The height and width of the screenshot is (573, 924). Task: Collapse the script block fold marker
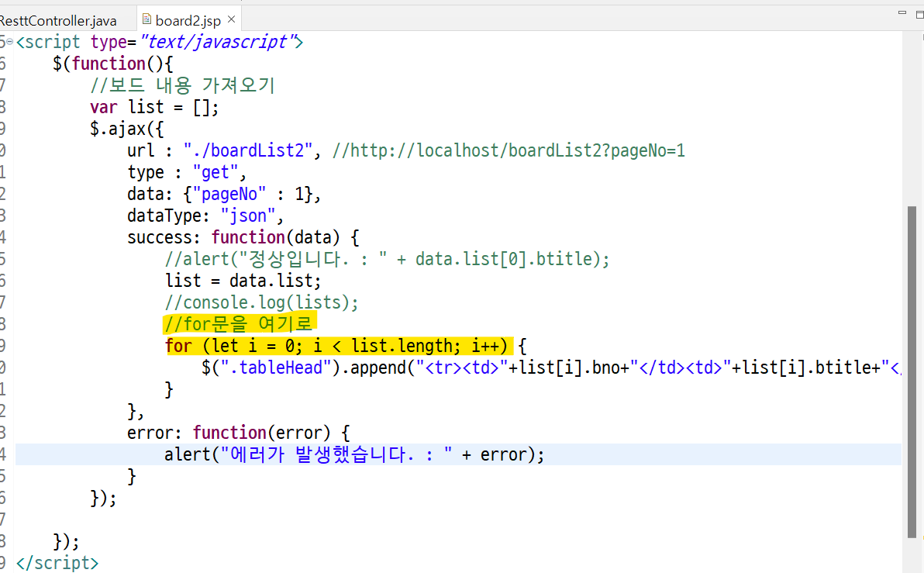click(x=10, y=42)
